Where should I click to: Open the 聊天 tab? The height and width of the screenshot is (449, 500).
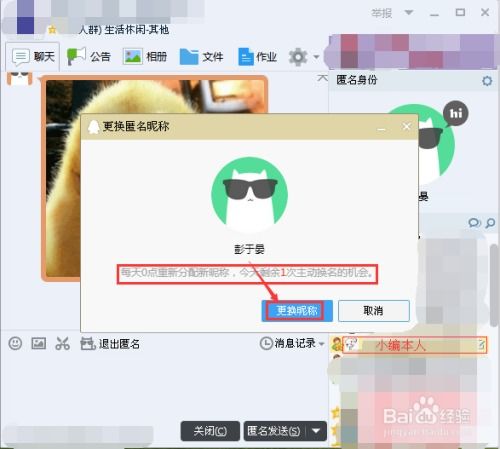tap(33, 57)
